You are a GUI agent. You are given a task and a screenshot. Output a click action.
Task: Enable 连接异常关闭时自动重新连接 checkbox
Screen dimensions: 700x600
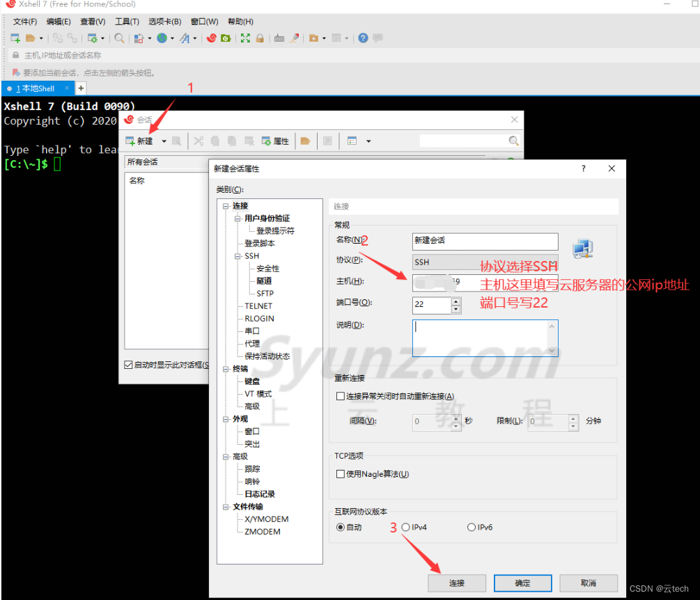[340, 396]
